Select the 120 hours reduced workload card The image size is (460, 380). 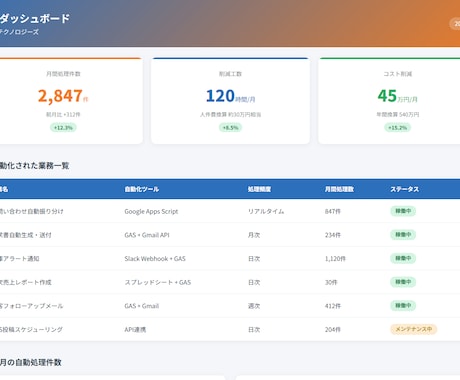pos(230,101)
